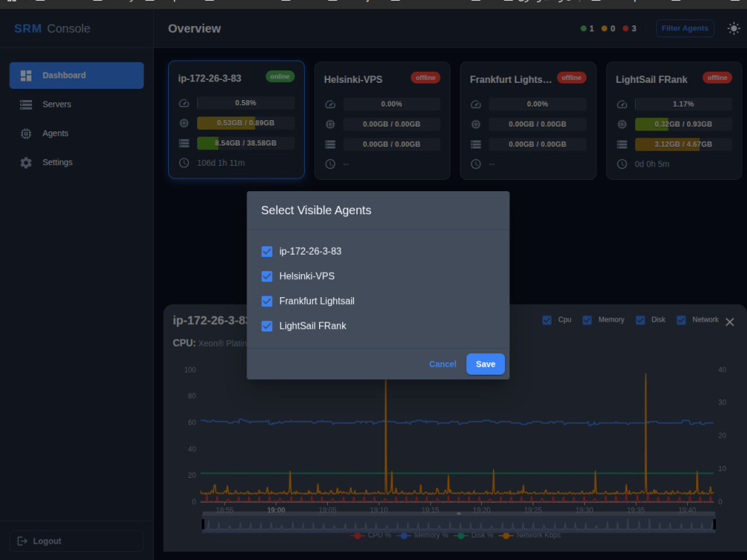This screenshot has height=560, width=747.
Task: Toggle the Cpu chart series checkbox
Action: point(547,320)
